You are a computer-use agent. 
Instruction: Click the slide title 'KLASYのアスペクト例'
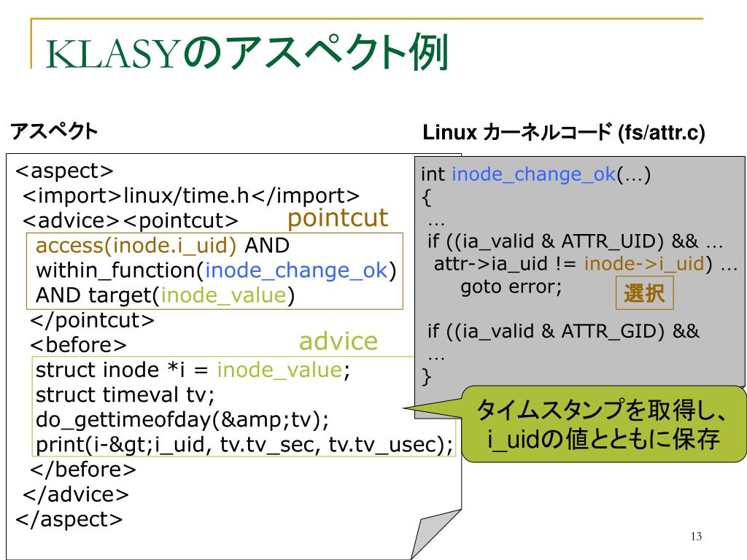[x=247, y=52]
